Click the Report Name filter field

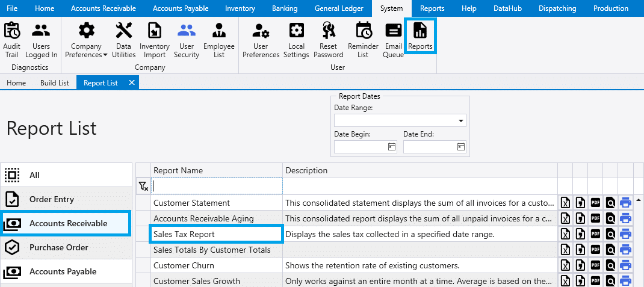point(217,187)
